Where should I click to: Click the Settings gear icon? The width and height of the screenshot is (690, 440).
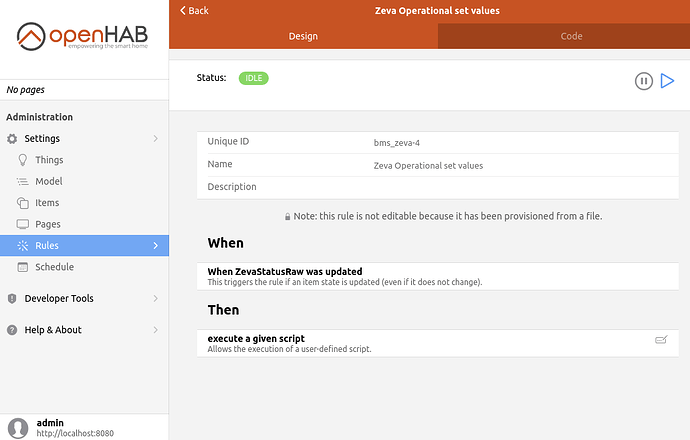(x=12, y=139)
